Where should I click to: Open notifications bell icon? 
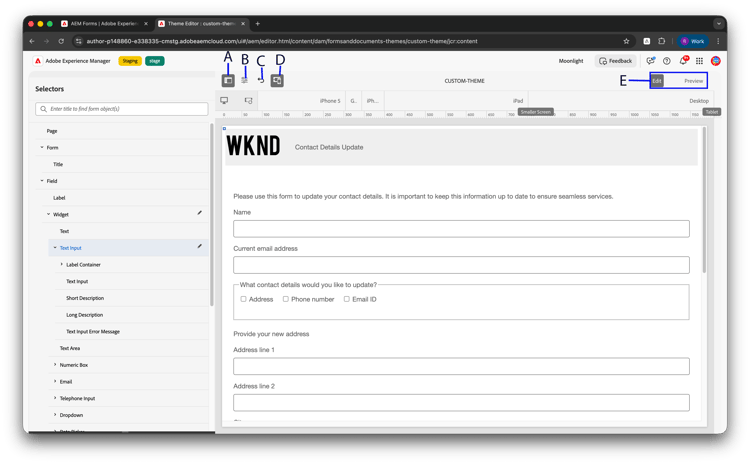click(684, 61)
